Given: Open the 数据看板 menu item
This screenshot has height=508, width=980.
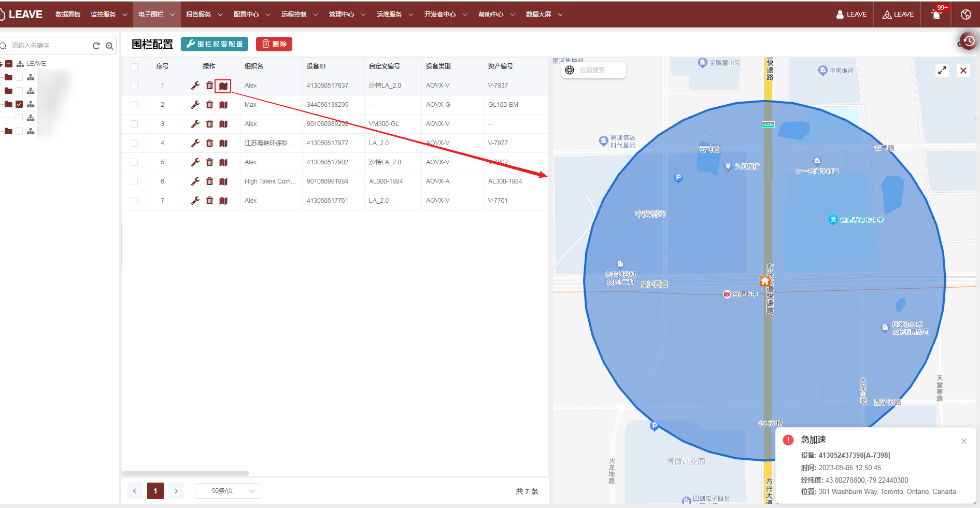Looking at the screenshot, I should pyautogui.click(x=68, y=15).
